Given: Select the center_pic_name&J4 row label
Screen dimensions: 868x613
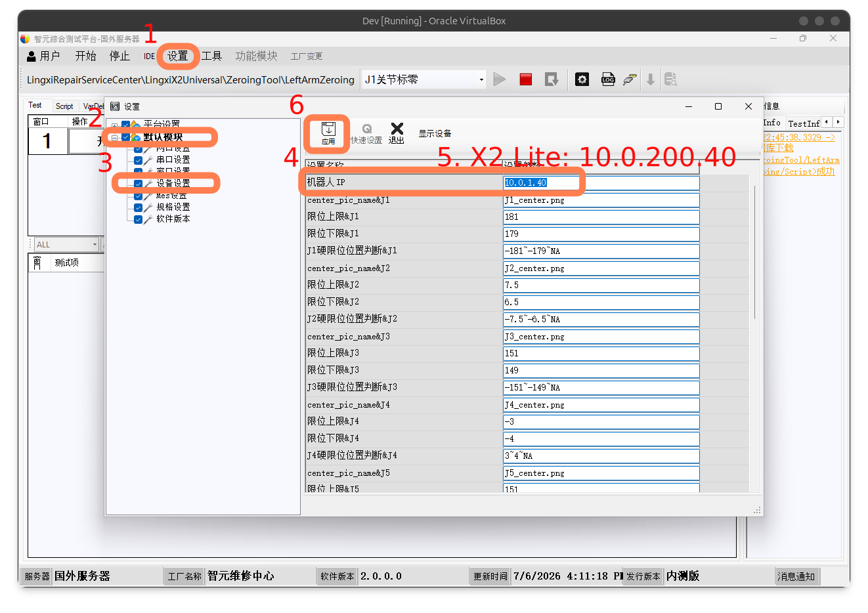Looking at the screenshot, I should click(x=348, y=405).
